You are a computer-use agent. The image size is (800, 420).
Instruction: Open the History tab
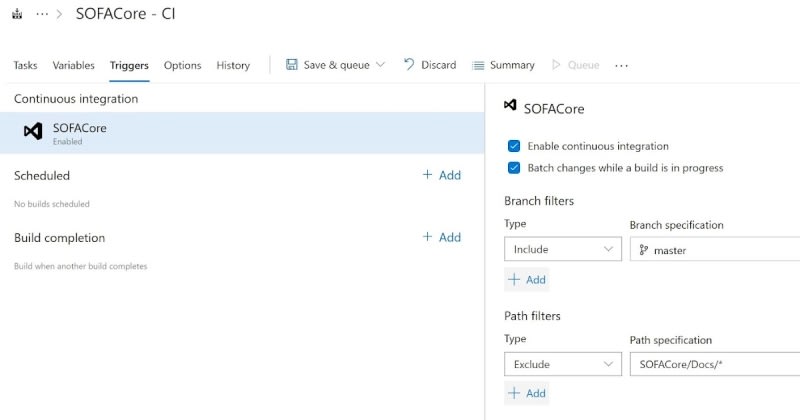click(x=233, y=66)
